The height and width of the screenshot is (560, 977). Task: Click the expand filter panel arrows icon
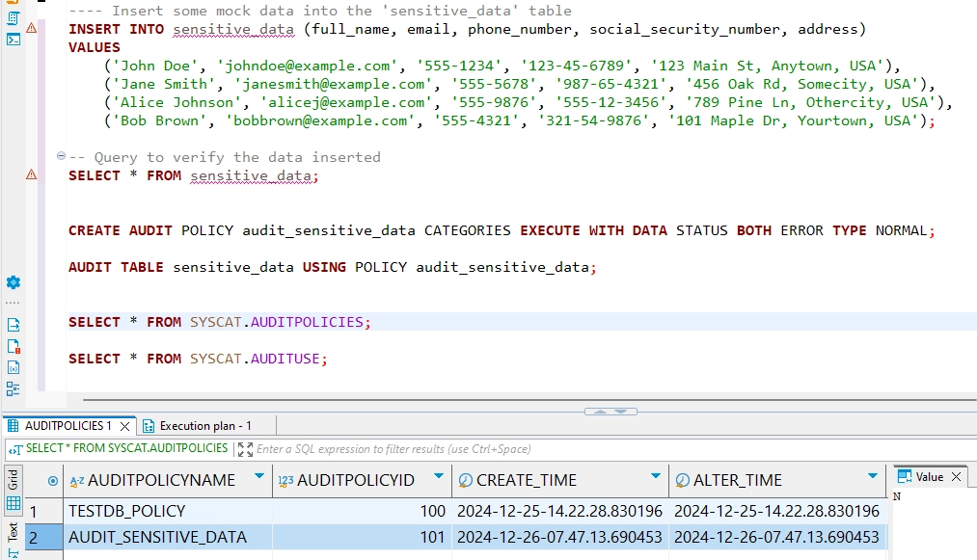tap(246, 449)
